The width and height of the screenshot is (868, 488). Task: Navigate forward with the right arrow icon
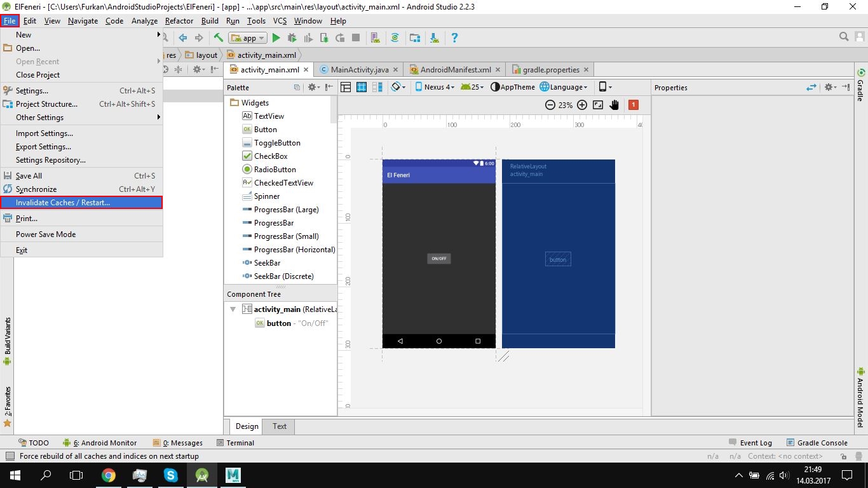[x=199, y=37]
